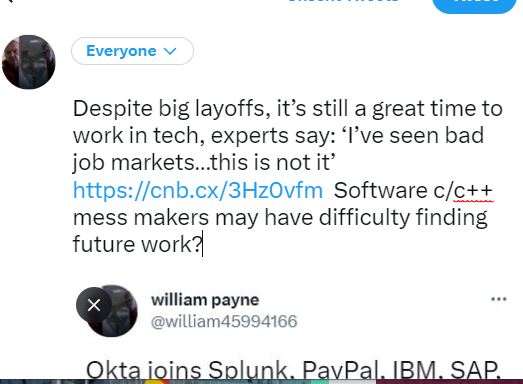Click 'mess makers' in the tweet text

click(141, 218)
